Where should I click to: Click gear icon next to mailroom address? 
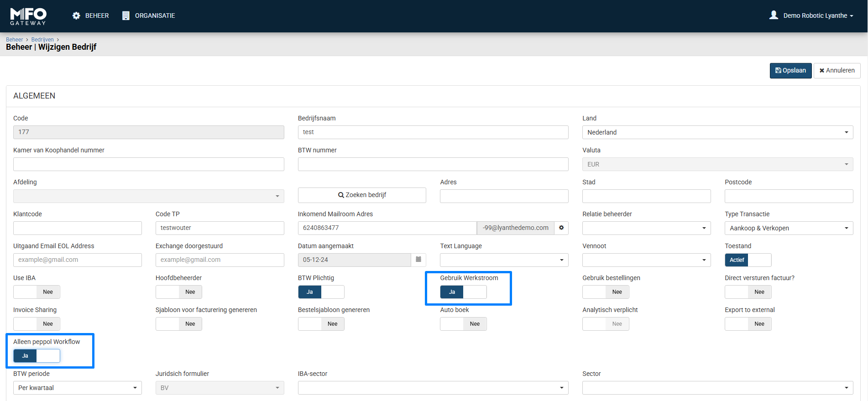(x=561, y=228)
